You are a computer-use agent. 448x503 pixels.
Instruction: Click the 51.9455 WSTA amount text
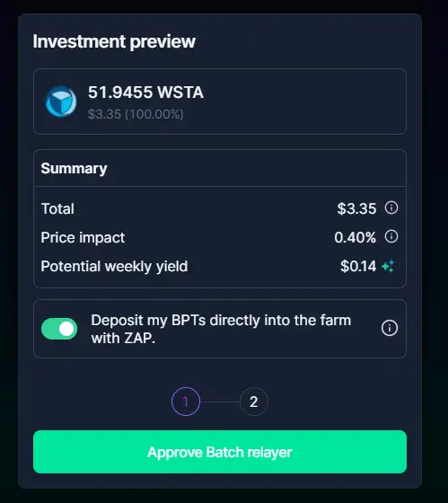146,93
